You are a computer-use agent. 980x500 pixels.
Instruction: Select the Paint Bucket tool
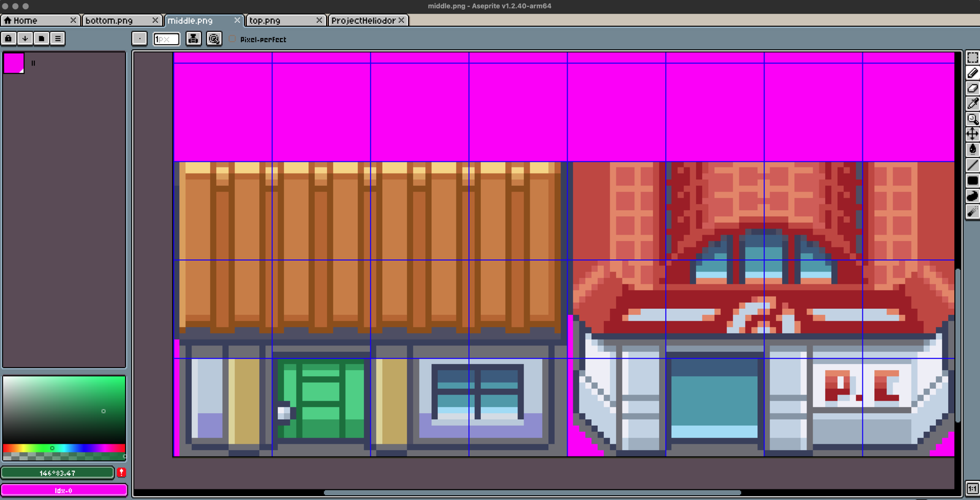click(x=972, y=150)
